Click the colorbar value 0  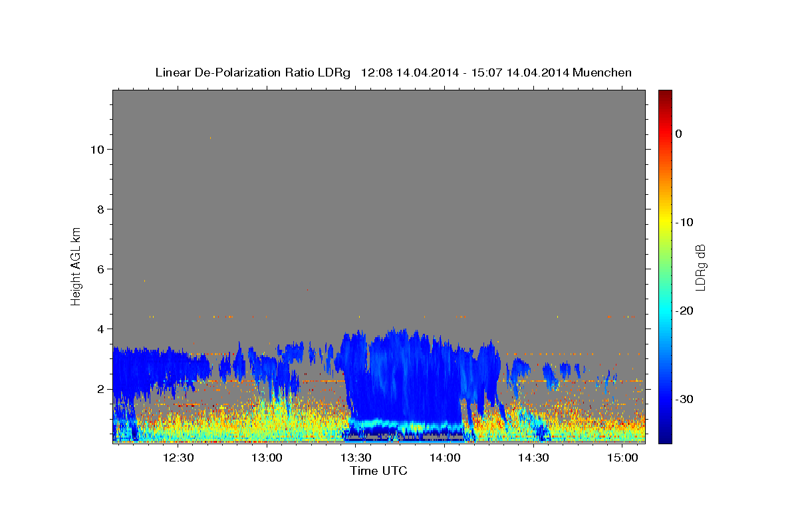pyautogui.click(x=678, y=134)
